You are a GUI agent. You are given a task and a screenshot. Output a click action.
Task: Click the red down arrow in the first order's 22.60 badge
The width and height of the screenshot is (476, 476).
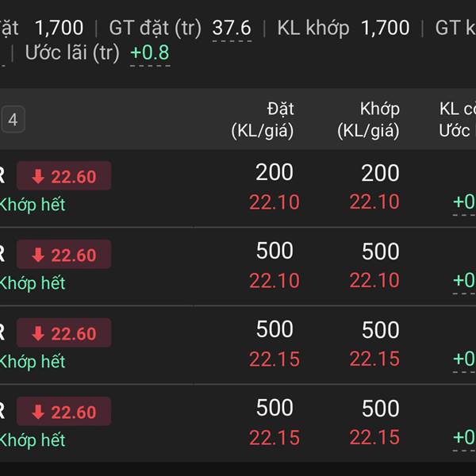click(x=37, y=177)
